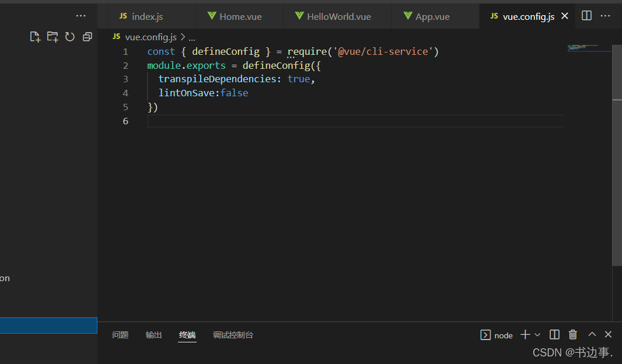Open the Split Editor icon at top right
The image size is (622, 364).
click(586, 16)
